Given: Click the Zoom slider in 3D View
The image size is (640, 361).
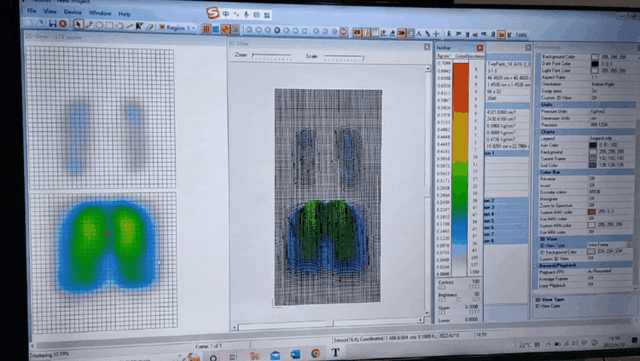Looking at the screenshot, I should point(271,56).
